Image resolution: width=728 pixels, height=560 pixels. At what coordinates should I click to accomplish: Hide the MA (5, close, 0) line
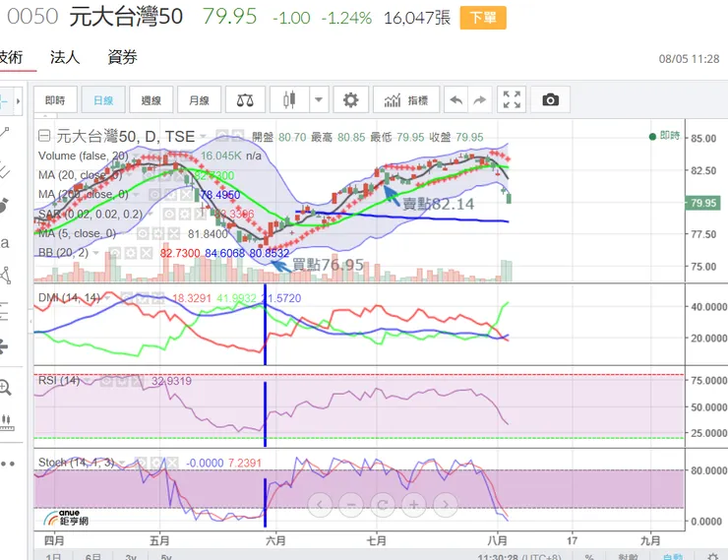tap(143, 233)
